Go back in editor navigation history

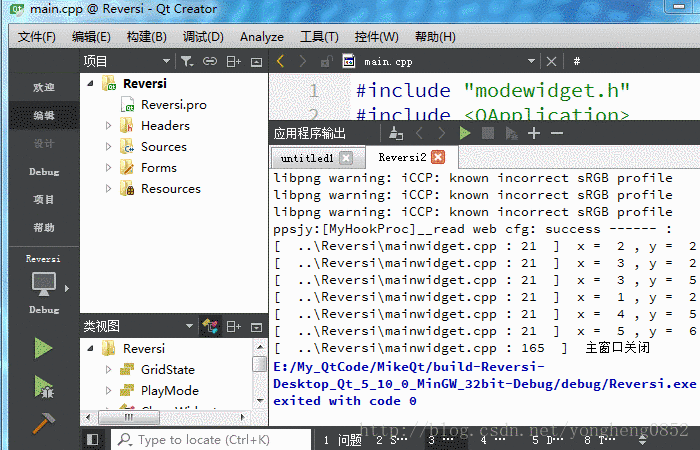[281, 61]
